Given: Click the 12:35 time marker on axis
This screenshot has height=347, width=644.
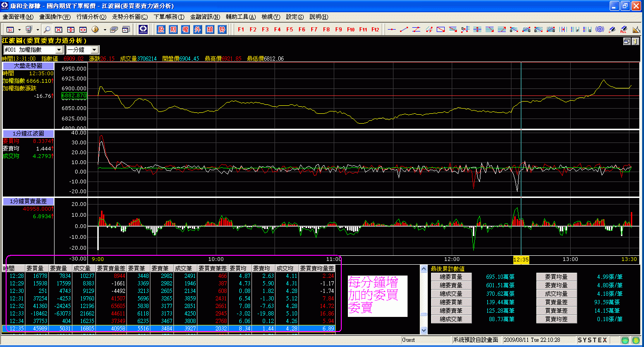Looking at the screenshot, I should coord(521,259).
